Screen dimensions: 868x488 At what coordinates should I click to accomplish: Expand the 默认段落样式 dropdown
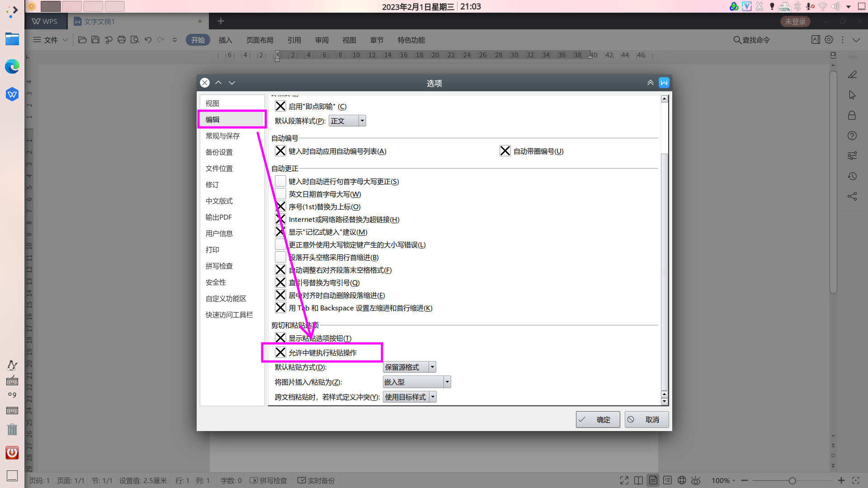click(362, 121)
